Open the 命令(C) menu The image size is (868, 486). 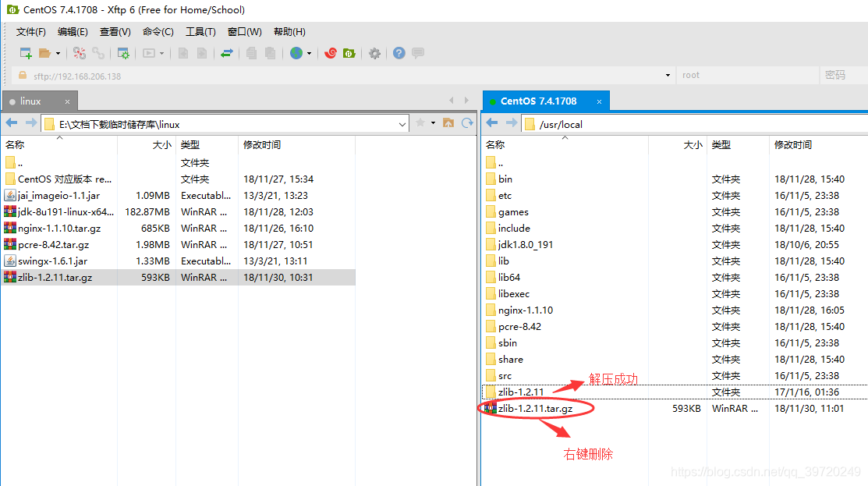[x=158, y=31]
